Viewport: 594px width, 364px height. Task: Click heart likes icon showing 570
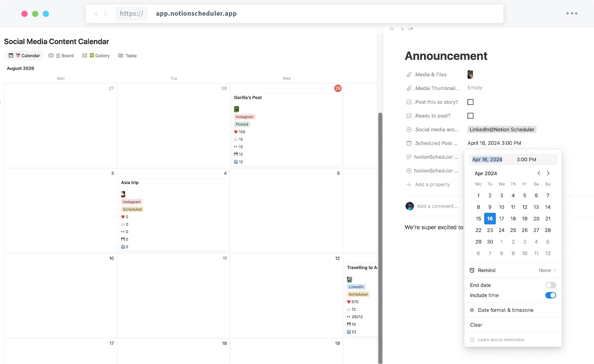click(x=349, y=302)
